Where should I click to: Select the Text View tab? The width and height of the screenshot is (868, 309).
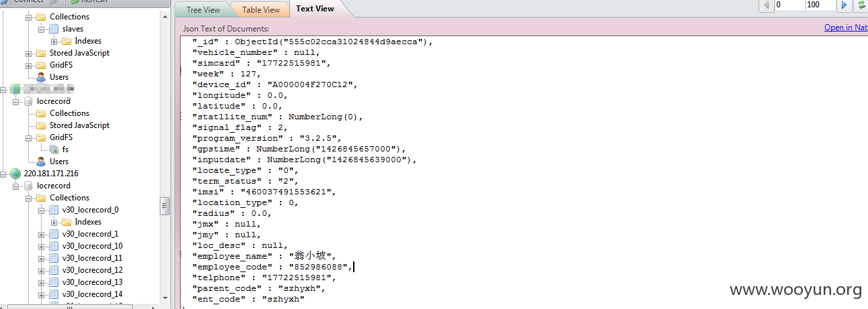315,9
